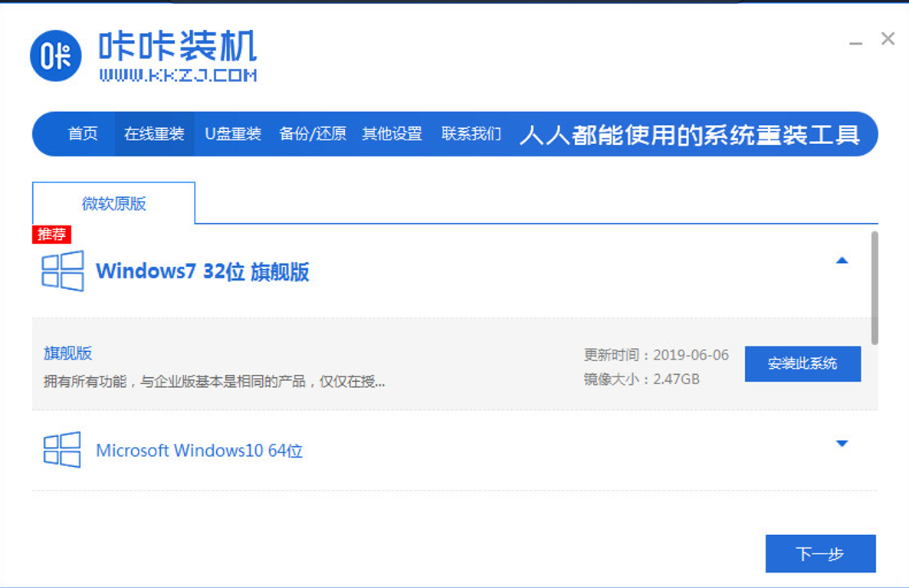The height and width of the screenshot is (588, 909).
Task: Click the 下一步 button
Action: [820, 554]
